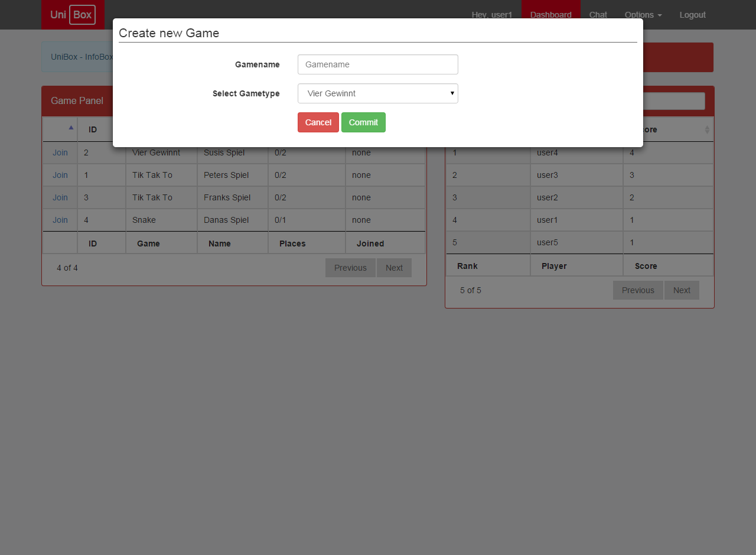This screenshot has height=555, width=756.
Task: Click the 'Joined' footer column label
Action: [370, 244]
